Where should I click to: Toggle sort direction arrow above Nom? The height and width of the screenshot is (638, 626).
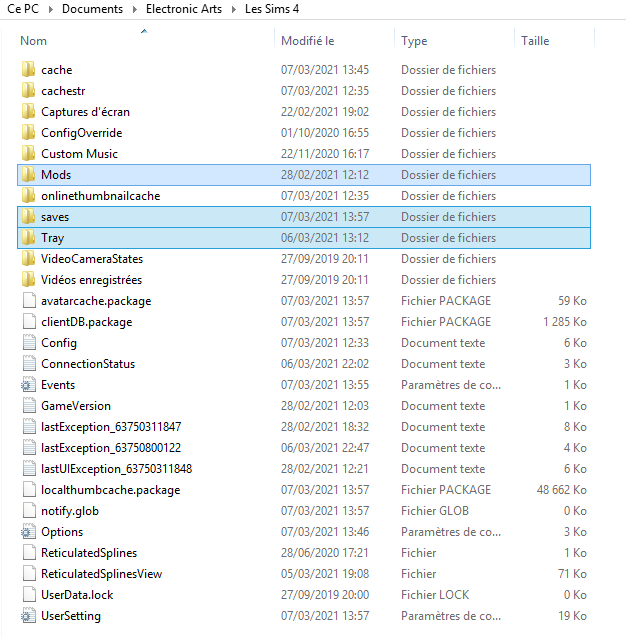tap(144, 32)
